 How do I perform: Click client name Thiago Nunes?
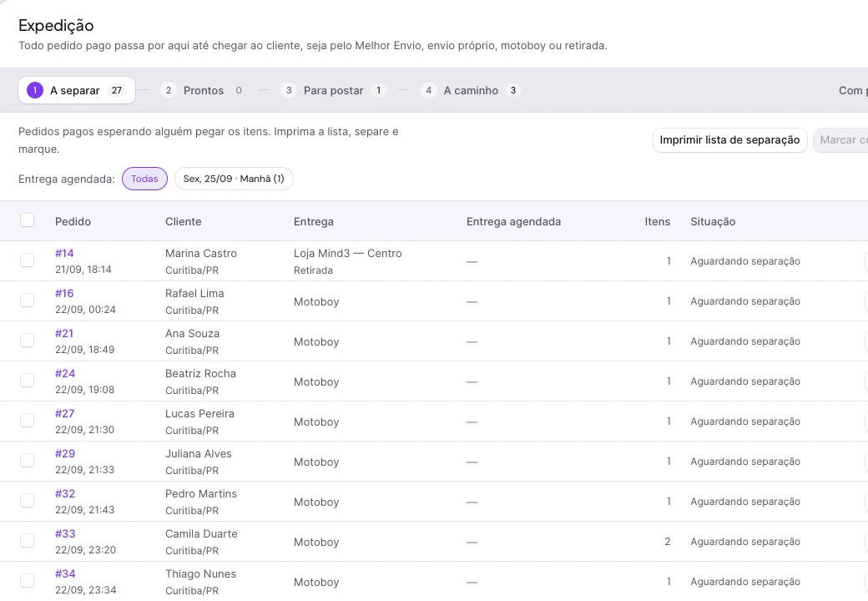(200, 574)
